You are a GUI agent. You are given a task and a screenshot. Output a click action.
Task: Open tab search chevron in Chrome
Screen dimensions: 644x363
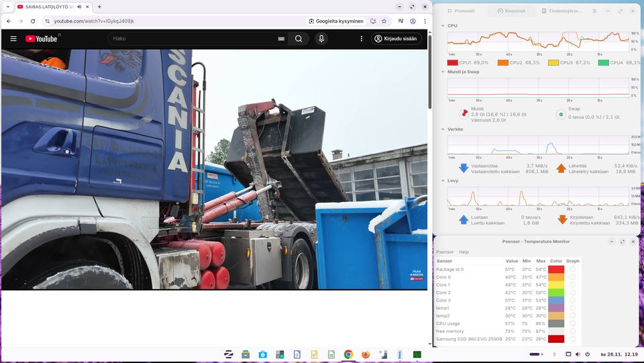8,7
